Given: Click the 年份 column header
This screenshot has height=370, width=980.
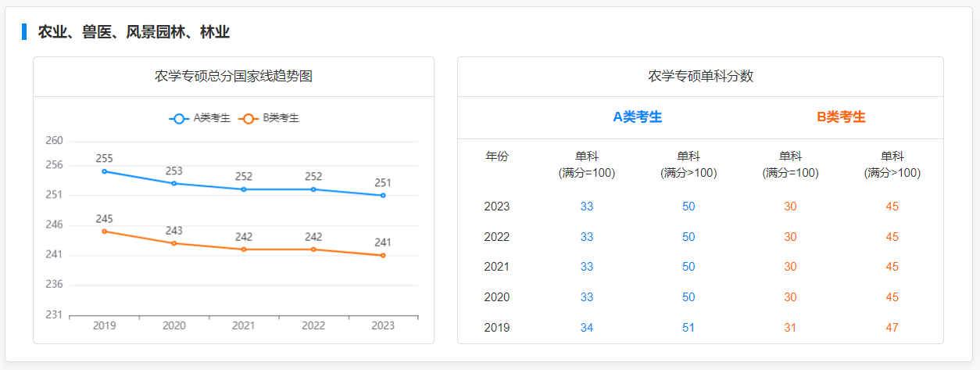Looking at the screenshot, I should 497,156.
